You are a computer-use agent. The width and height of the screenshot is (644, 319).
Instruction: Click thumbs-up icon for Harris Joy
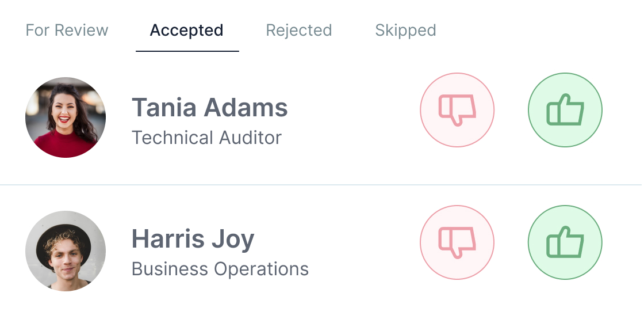click(565, 242)
